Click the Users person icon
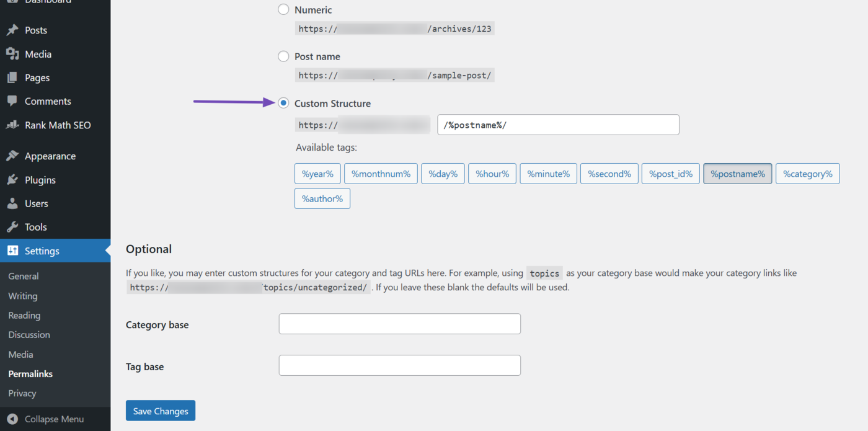Image resolution: width=868 pixels, height=431 pixels. [x=12, y=203]
